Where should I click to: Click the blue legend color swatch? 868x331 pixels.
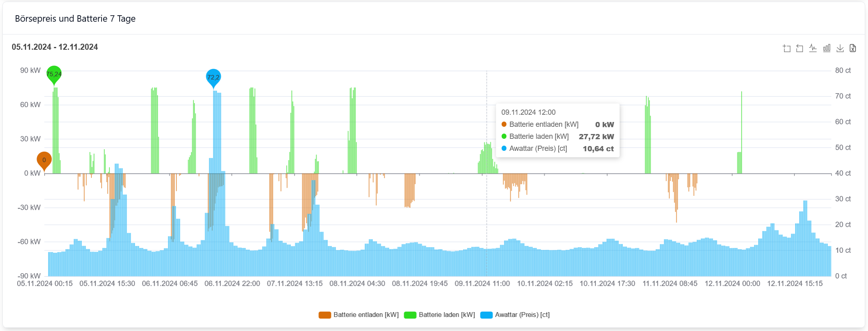(486, 315)
